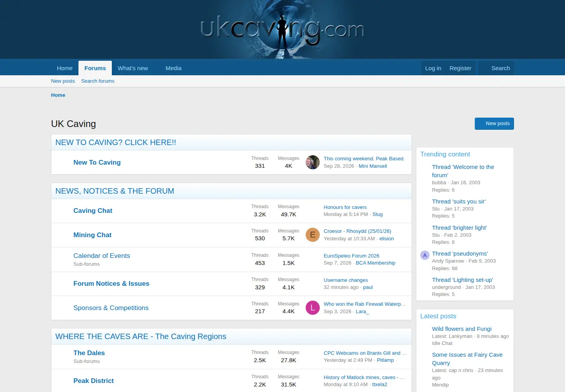Open the 'NEWS, NOTICES & THE FORUM' category
565x392 pixels.
(115, 191)
